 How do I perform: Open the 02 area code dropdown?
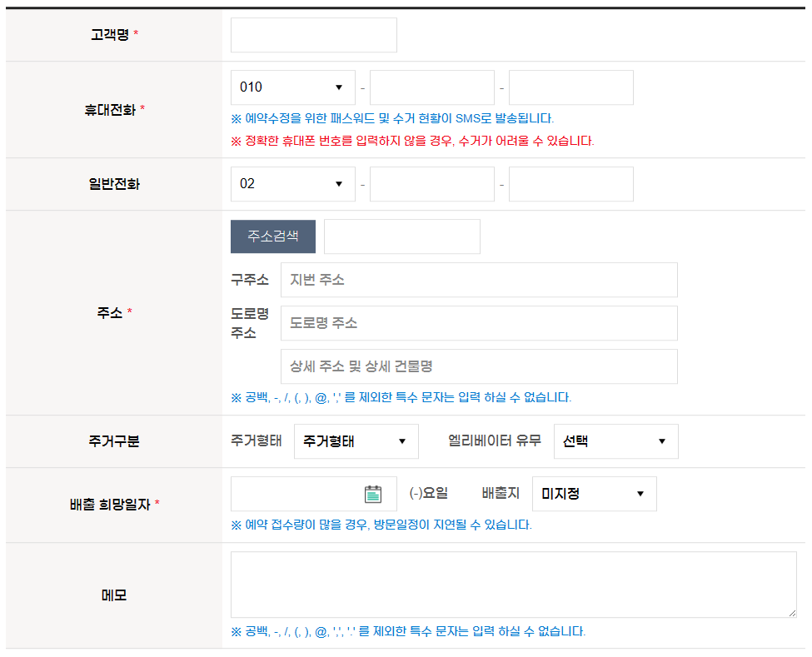point(292,183)
